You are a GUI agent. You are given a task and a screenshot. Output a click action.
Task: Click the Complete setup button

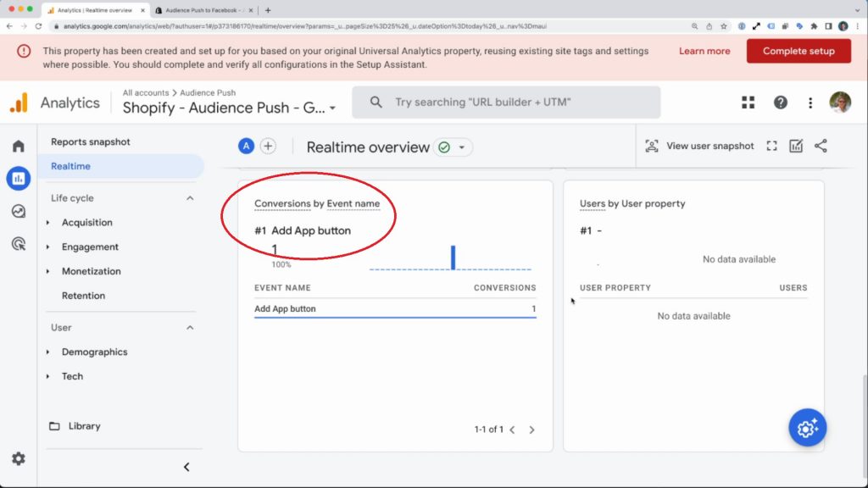click(798, 51)
